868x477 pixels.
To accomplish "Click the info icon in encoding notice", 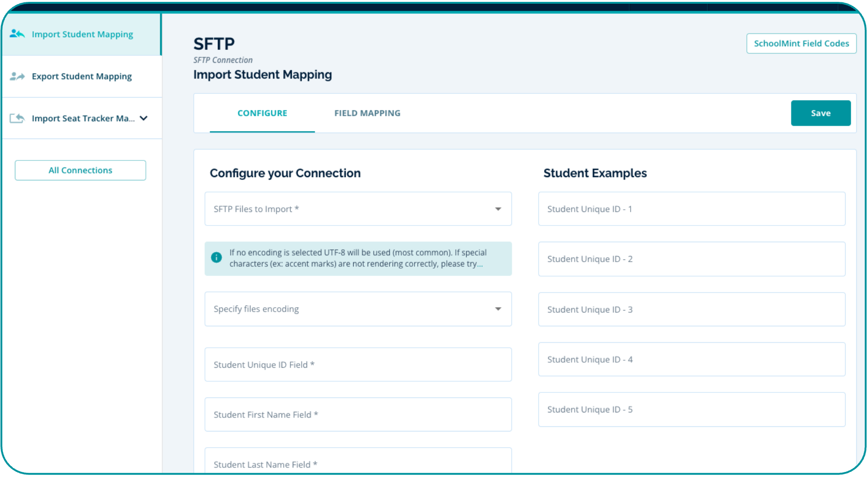I will coord(217,258).
